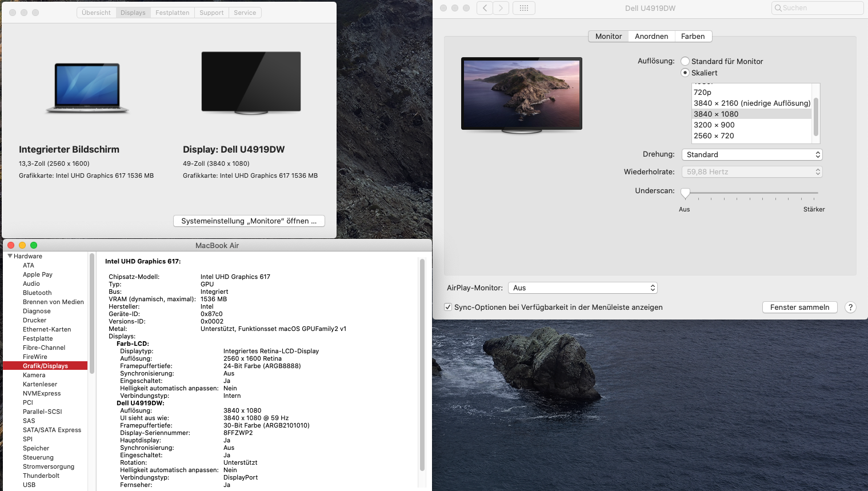
Task: Open the Displays tab in About window
Action: click(133, 13)
